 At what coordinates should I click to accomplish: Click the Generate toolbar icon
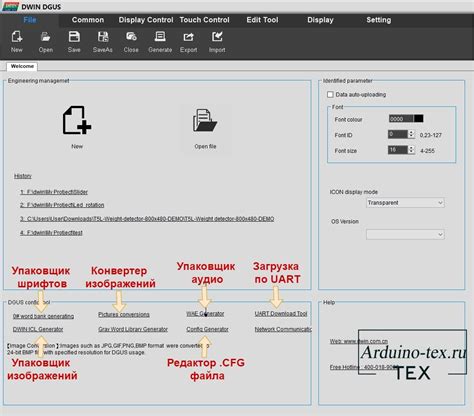160,37
